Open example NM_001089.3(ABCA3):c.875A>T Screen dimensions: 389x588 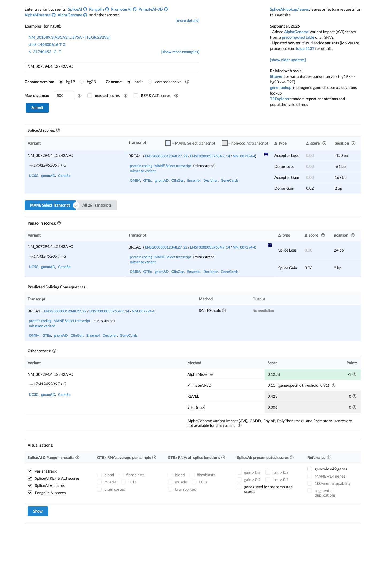click(x=70, y=37)
